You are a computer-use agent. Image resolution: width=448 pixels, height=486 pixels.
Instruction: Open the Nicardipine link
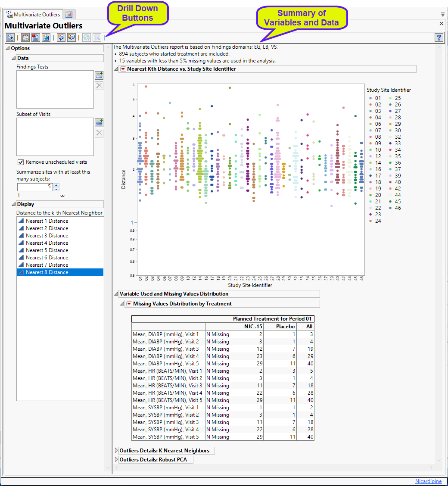[x=428, y=481]
